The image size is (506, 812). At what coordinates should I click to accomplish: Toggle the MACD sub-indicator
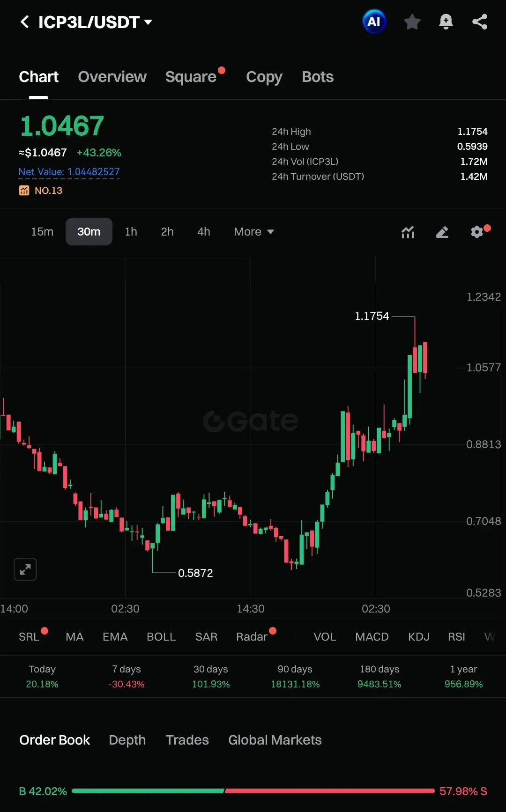click(372, 637)
